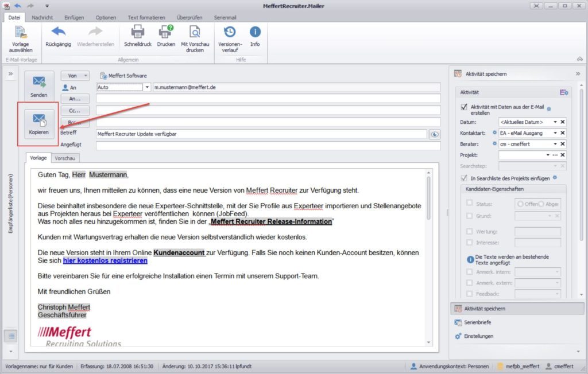Click the gear icon next to Kontaktart
This screenshot has height=374, width=588.
pos(494,133)
